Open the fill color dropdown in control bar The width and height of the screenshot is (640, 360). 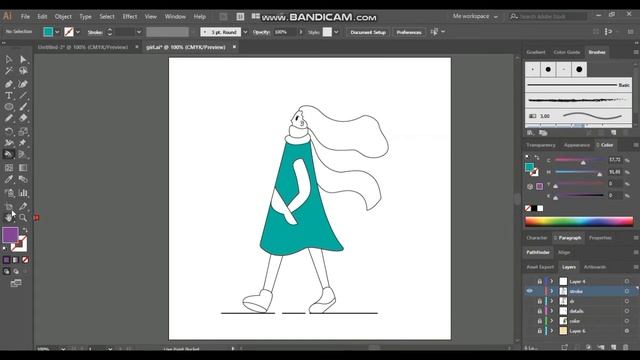pos(57,32)
